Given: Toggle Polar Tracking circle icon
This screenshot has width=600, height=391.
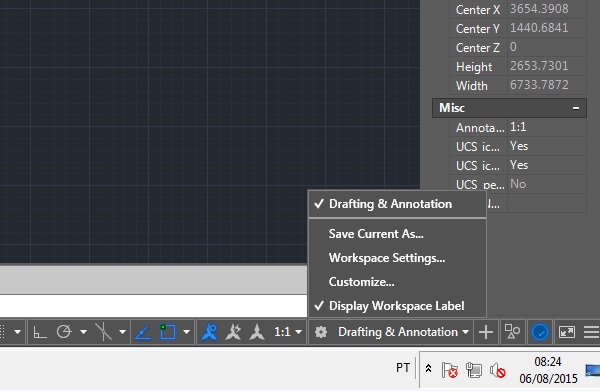Looking at the screenshot, I should (x=64, y=332).
